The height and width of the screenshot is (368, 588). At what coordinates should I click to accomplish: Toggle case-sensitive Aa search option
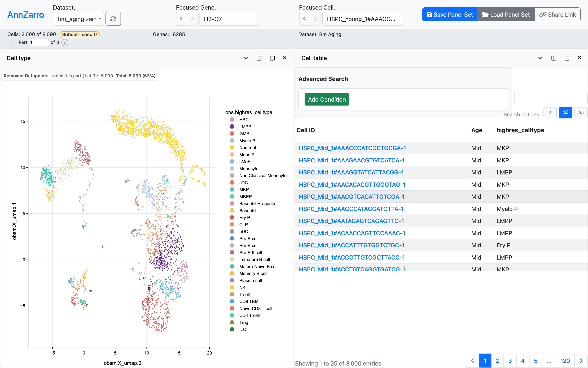[581, 113]
